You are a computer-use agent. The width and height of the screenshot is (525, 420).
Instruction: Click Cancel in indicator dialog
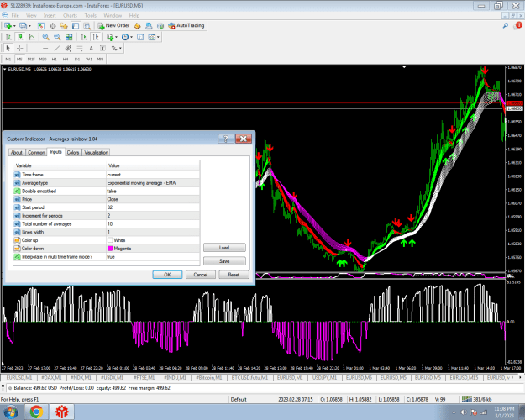201,275
